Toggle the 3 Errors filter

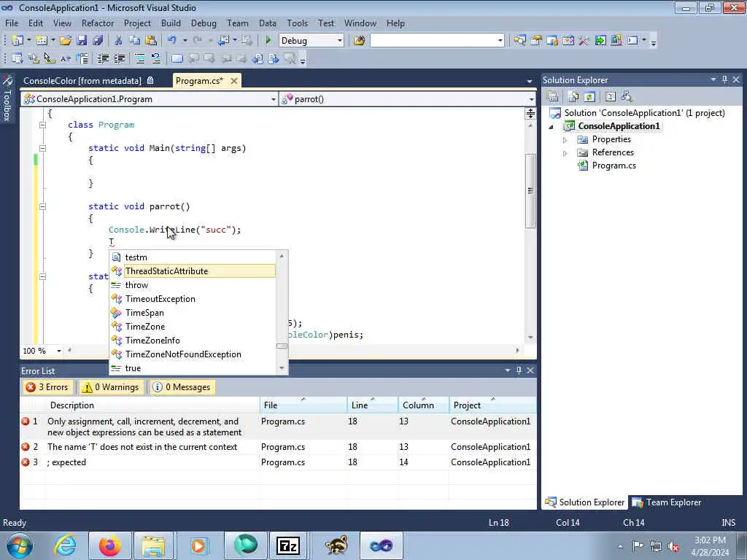47,387
